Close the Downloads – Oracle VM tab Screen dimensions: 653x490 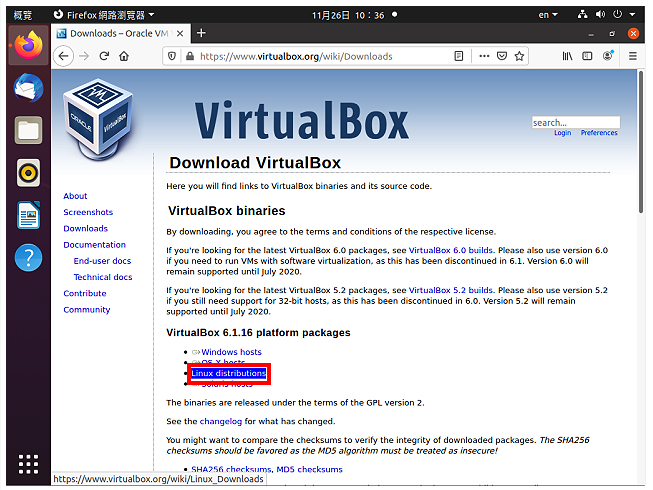click(180, 33)
